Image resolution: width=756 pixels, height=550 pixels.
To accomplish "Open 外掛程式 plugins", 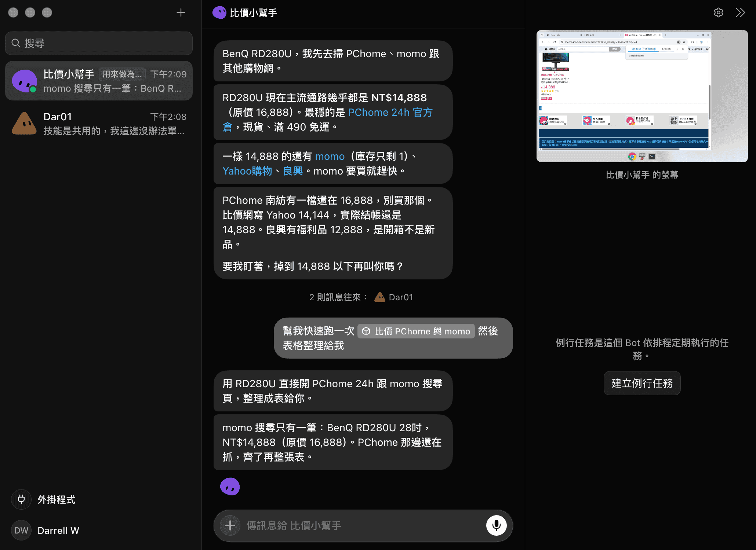I will click(43, 500).
